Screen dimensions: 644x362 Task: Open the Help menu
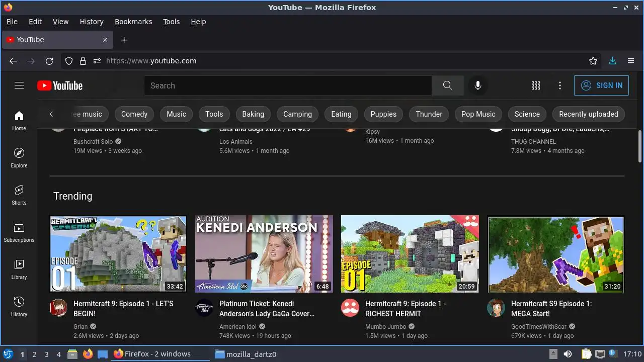[198, 22]
